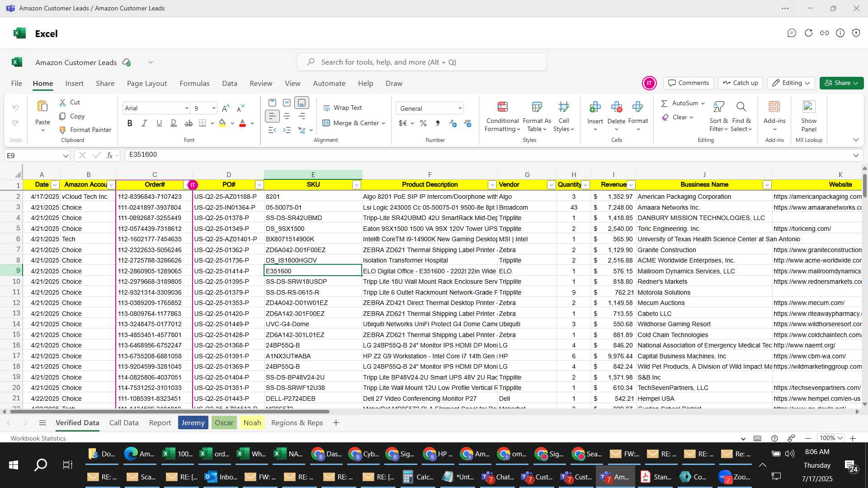Decrease decimal places
The height and width of the screenshot is (488, 868).
pyautogui.click(x=467, y=123)
